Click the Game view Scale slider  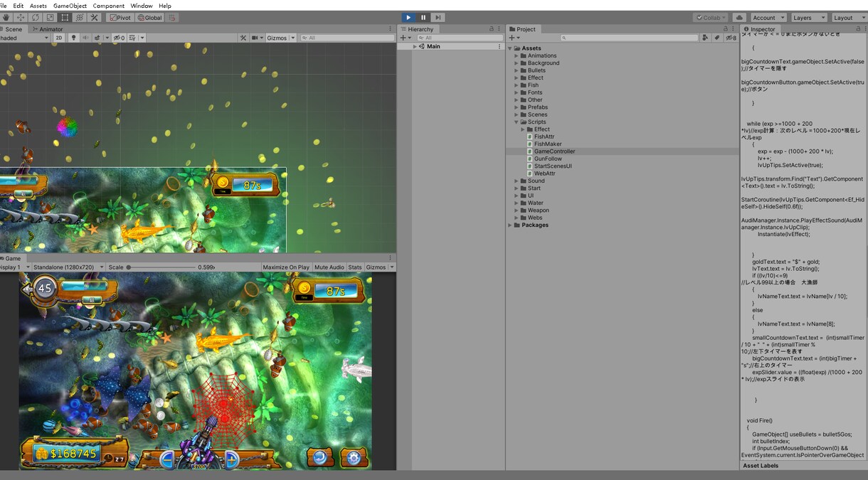tap(161, 267)
